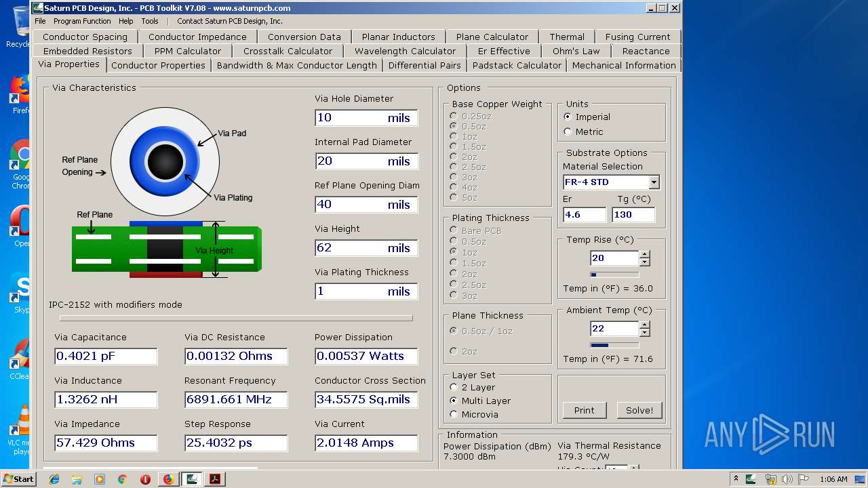Open Adobe Acrobat Reader from the taskbar

point(215,479)
